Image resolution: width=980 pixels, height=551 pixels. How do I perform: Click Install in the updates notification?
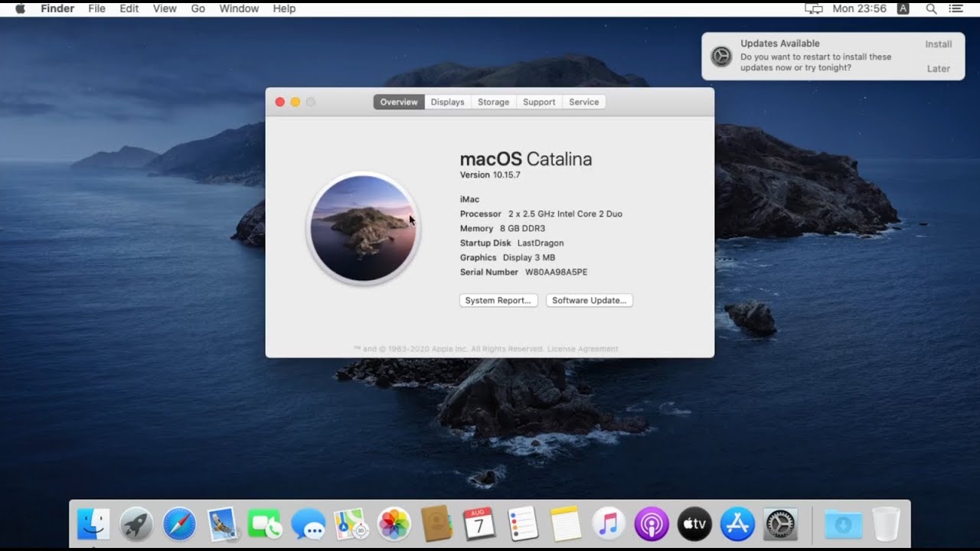[x=939, y=44]
